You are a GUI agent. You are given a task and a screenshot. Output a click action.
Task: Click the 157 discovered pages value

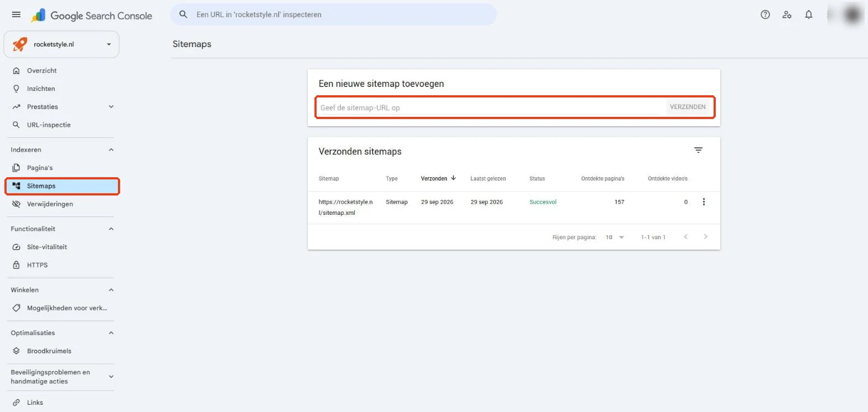coord(619,202)
